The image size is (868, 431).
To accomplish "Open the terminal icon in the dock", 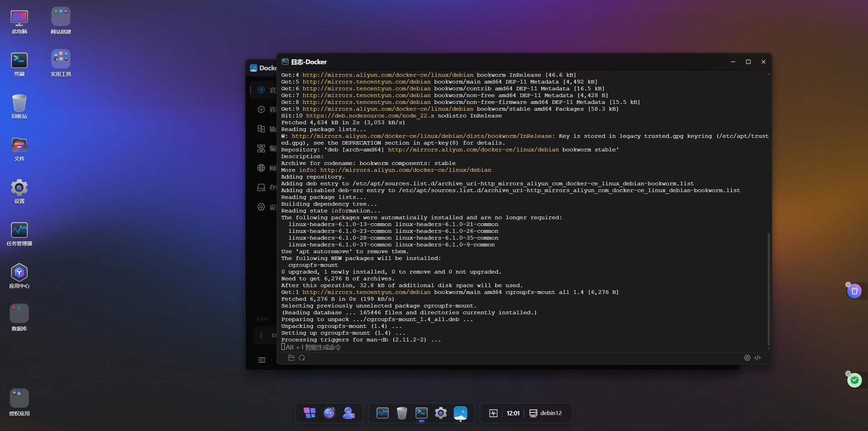I will 421,413.
